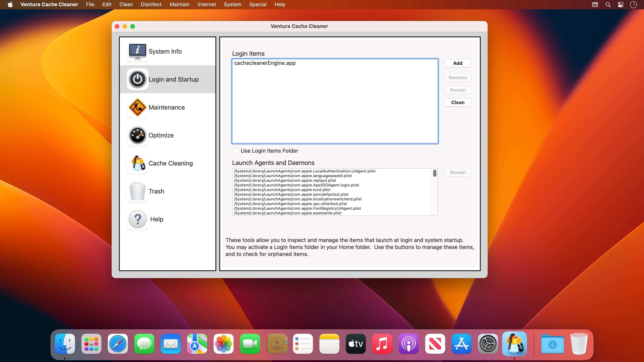Viewport: 644px width, 362px height.
Task: Click the Remove button for selected item
Action: tap(458, 77)
